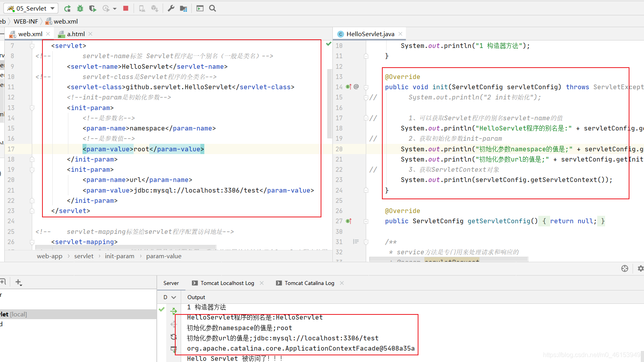The height and width of the screenshot is (362, 644).
Task: Click output line 'Hello Servlet 被访问了!!!'
Action: click(235, 358)
